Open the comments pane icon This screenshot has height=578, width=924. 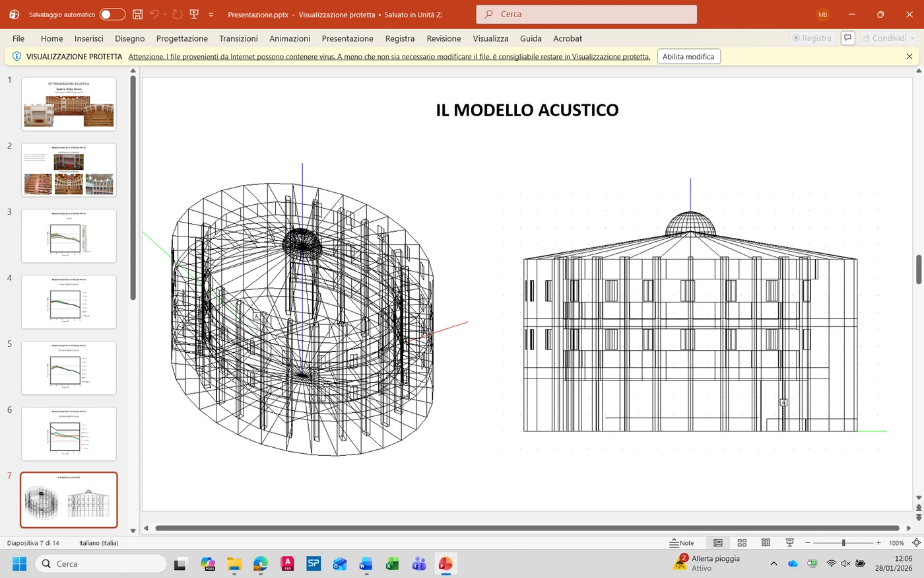click(x=848, y=38)
